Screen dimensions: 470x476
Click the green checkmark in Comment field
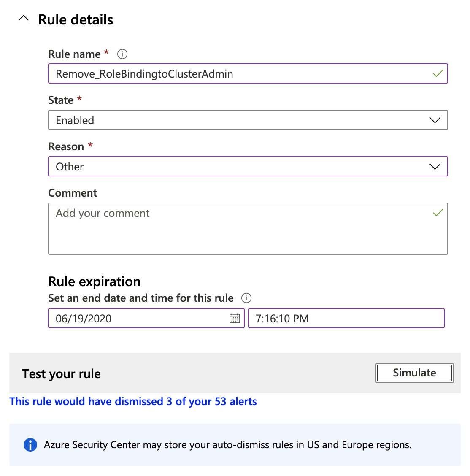438,213
